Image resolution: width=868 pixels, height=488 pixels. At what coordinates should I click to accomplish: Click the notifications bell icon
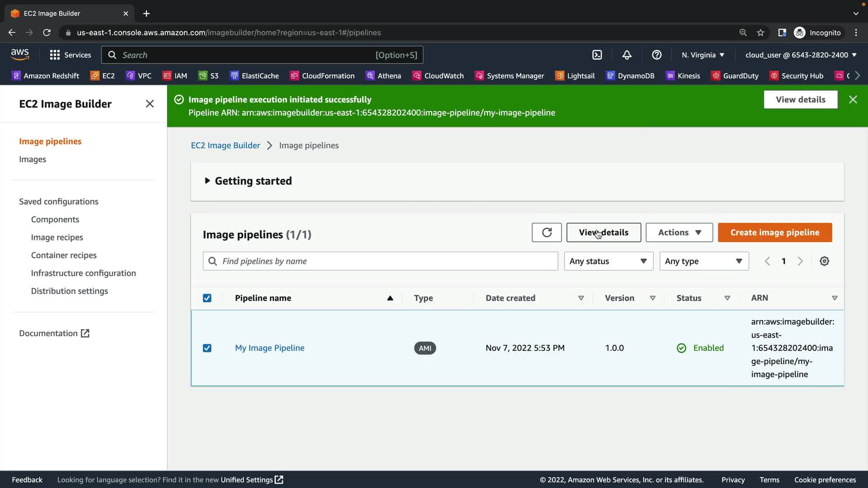[627, 55]
